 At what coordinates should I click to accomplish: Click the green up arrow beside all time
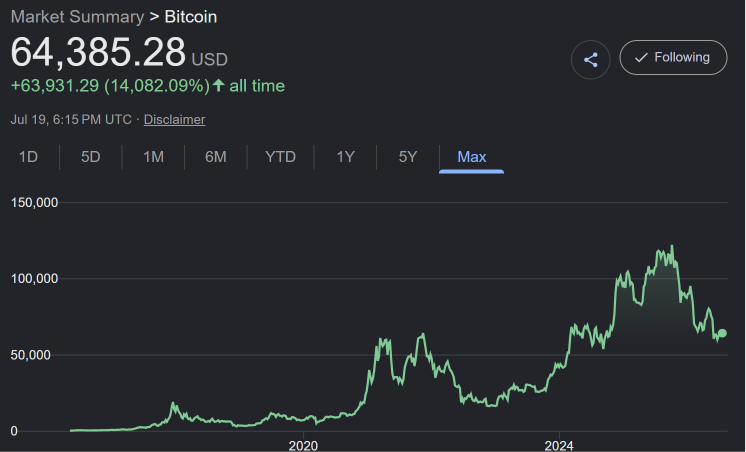click(218, 85)
